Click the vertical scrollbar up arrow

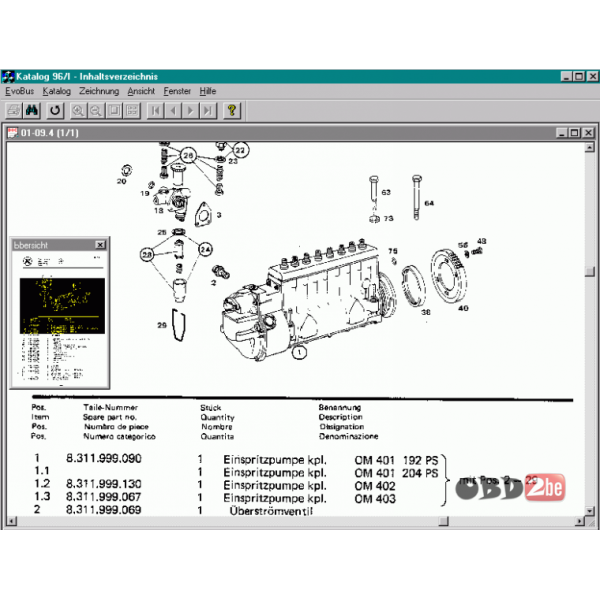[x=590, y=147]
